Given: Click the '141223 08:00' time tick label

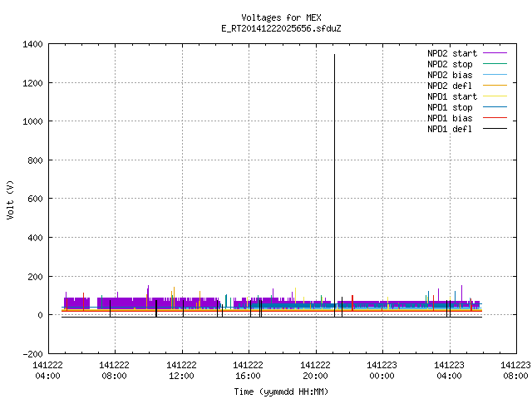Looking at the screenshot, I should point(515,371).
